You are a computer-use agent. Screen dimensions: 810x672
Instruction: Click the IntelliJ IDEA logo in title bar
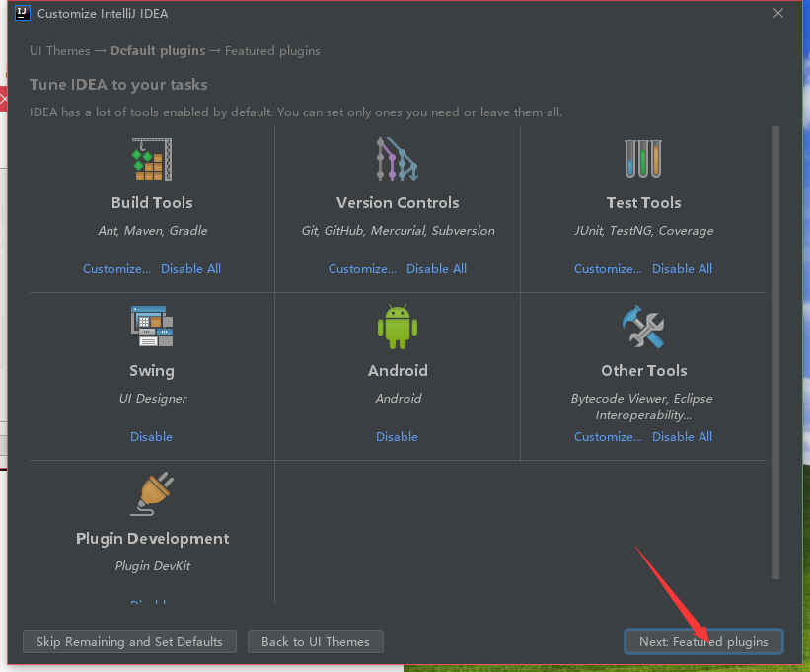click(x=23, y=13)
